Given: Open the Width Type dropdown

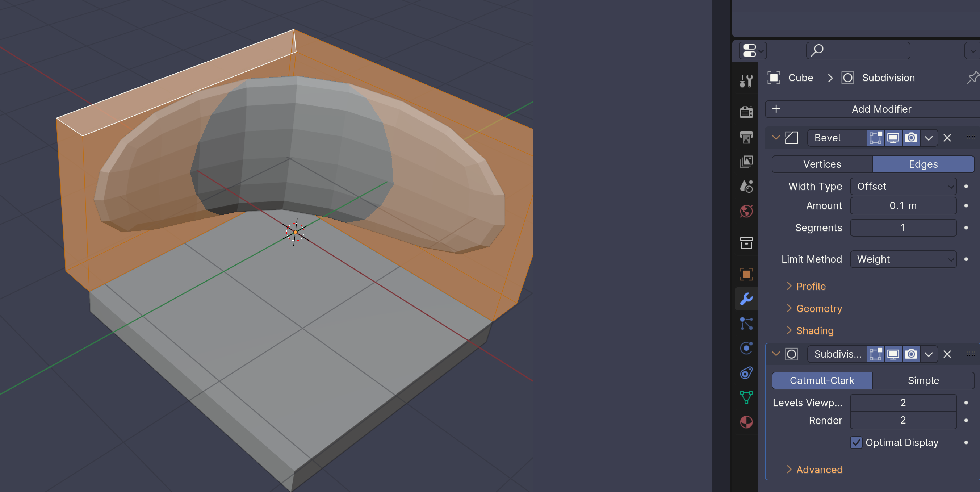Looking at the screenshot, I should click(x=903, y=187).
